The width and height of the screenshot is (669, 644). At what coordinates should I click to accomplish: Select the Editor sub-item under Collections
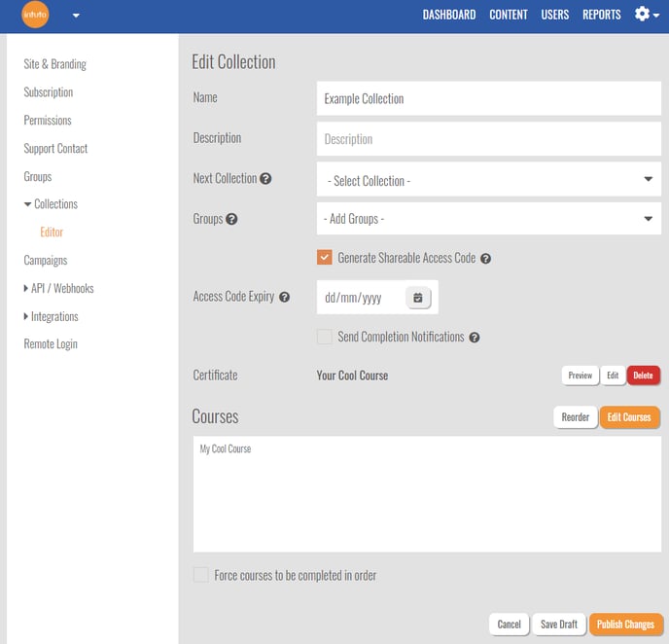pos(52,233)
